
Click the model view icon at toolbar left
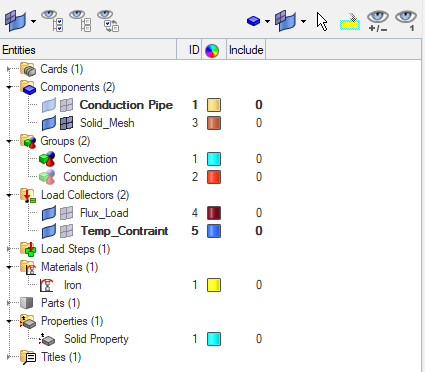coord(15,21)
